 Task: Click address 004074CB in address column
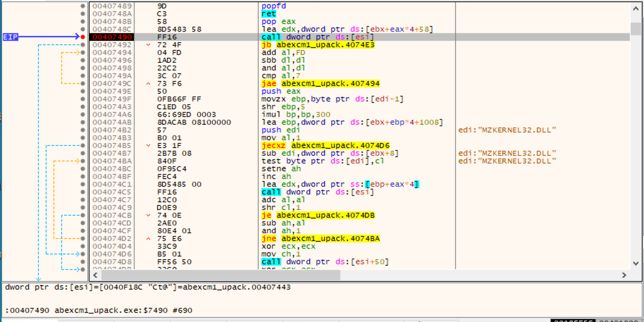click(x=112, y=215)
